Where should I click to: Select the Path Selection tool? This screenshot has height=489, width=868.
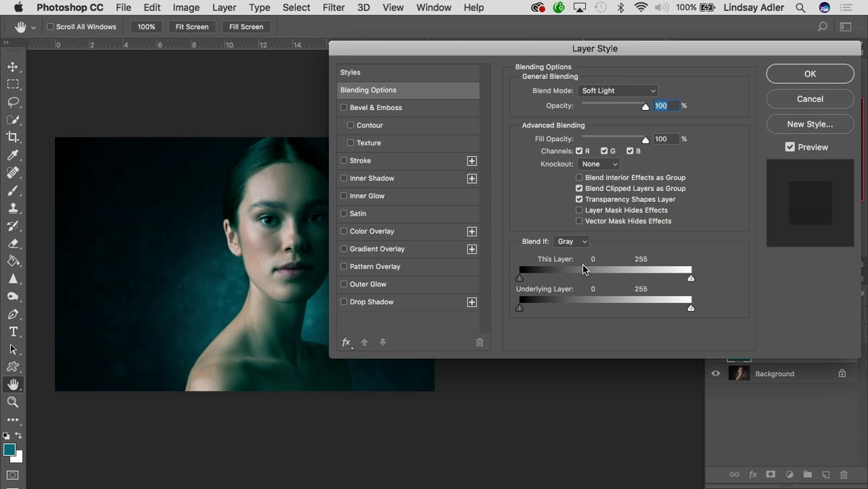[x=13, y=349]
